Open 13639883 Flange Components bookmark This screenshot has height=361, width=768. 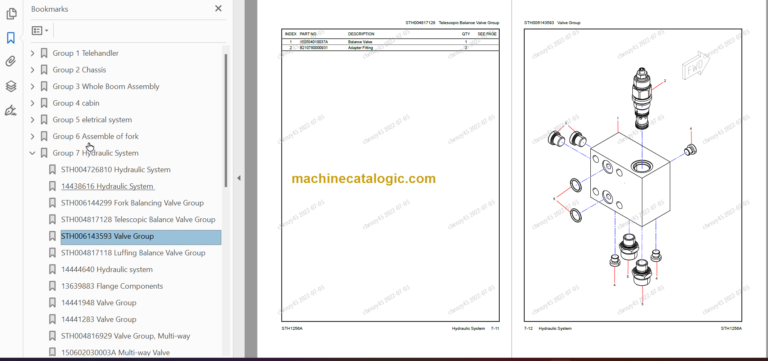[x=112, y=286]
